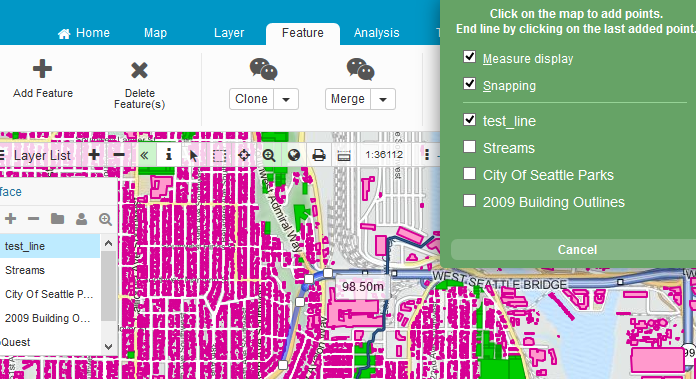Uncheck the Snapping checkbox
The height and width of the screenshot is (379, 696).
pyautogui.click(x=470, y=84)
